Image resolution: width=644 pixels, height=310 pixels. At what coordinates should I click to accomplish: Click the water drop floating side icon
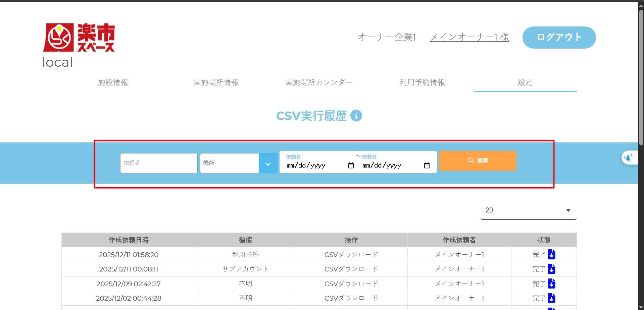[628, 158]
